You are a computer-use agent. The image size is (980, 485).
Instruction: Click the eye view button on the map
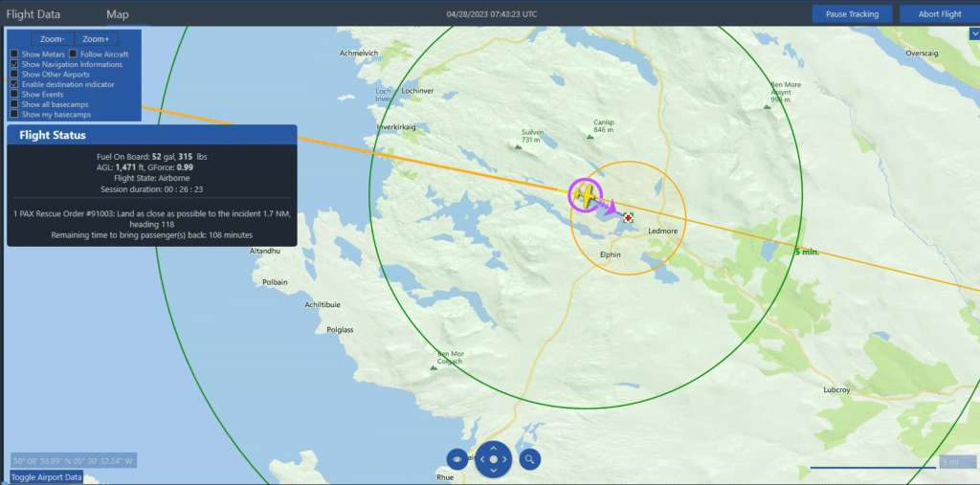(x=458, y=459)
